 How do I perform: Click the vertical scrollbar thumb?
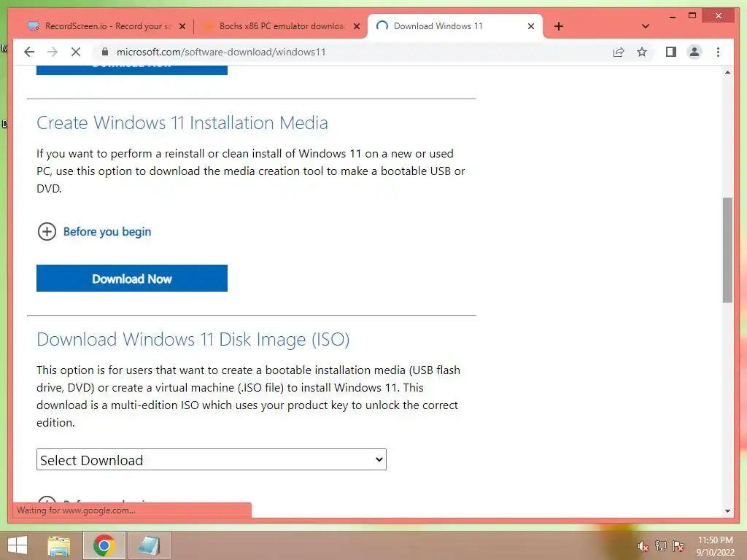click(727, 250)
